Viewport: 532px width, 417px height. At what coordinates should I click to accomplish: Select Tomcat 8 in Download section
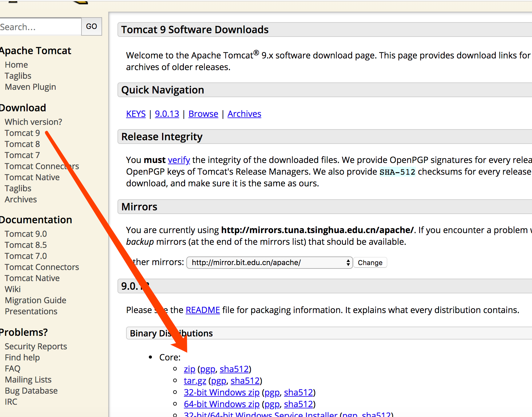point(22,144)
